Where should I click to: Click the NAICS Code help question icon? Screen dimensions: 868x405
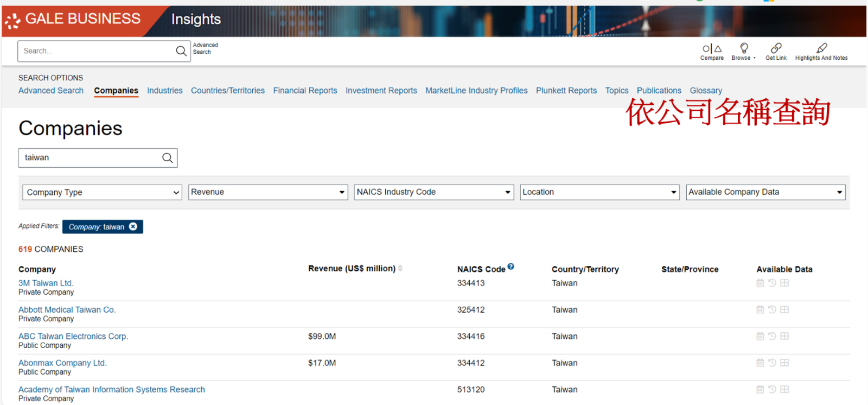tap(510, 267)
